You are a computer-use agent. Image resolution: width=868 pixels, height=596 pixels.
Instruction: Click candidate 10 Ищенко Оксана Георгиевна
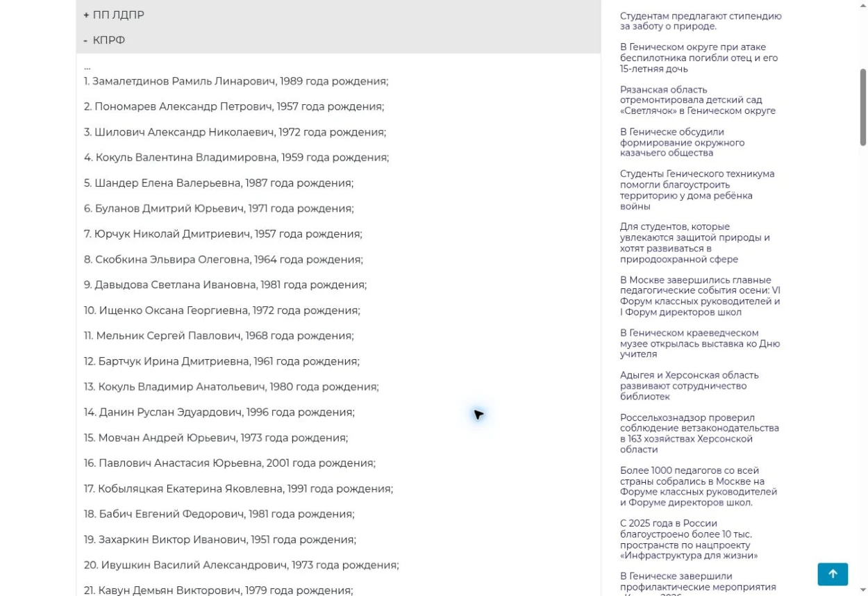click(222, 311)
